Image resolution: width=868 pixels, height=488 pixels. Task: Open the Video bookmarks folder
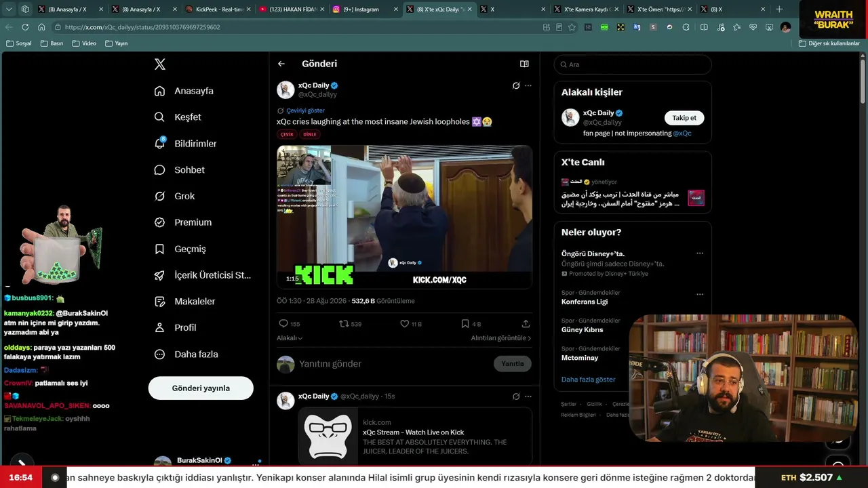84,43
